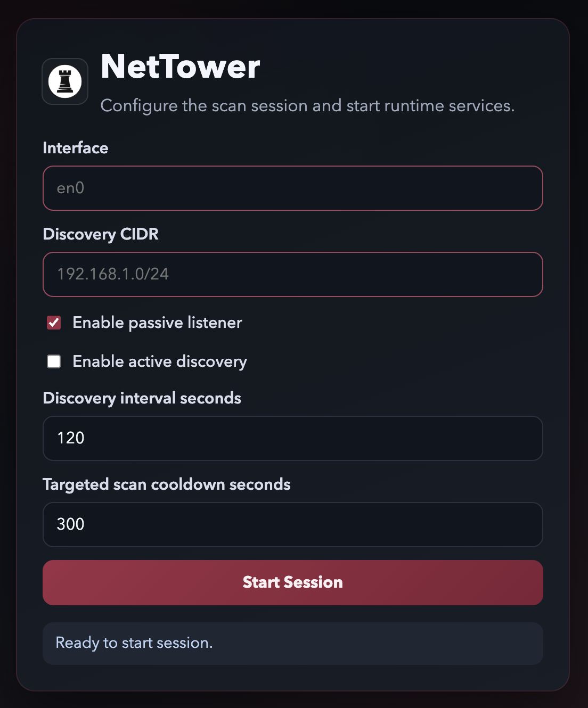Click the Discovery CIDR heading
The width and height of the screenshot is (588, 708).
click(101, 234)
